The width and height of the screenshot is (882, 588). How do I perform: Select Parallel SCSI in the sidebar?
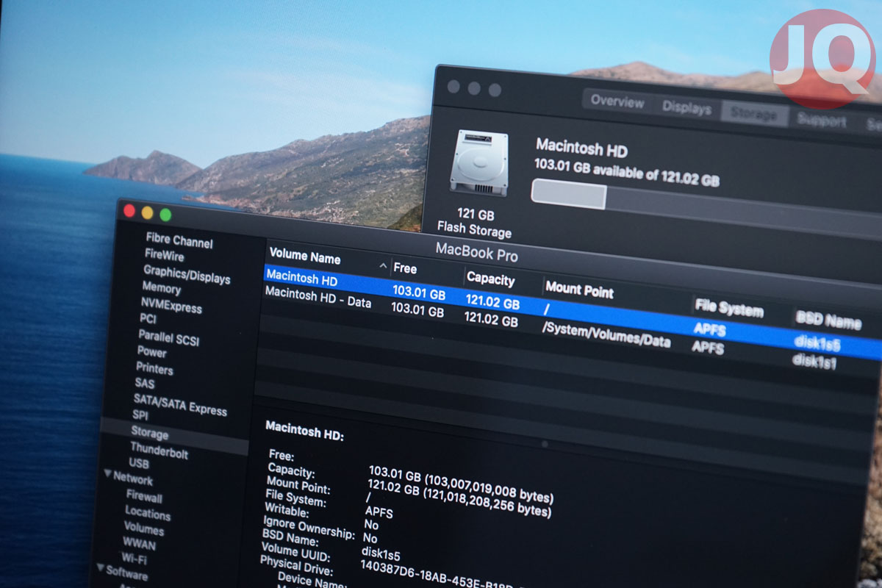click(168, 338)
